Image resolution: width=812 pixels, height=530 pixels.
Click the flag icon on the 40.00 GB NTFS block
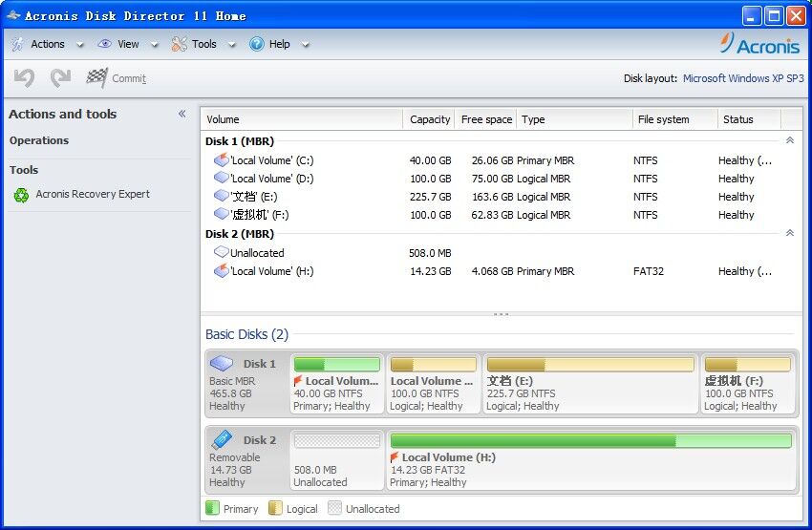298,381
